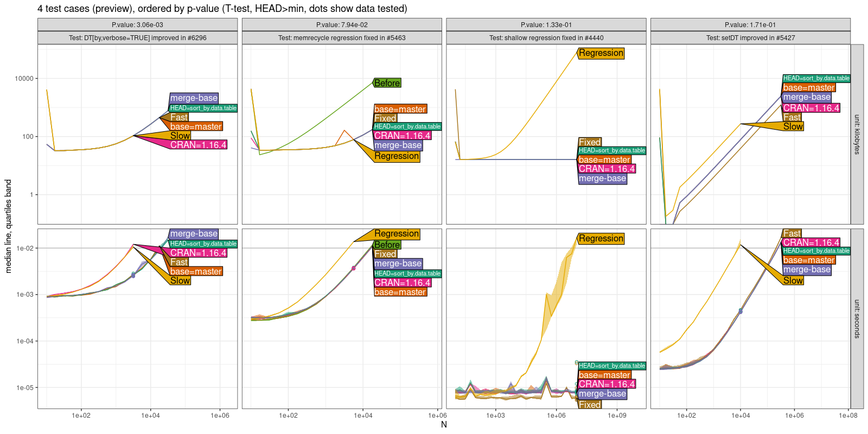Click 'Slow' label in DT[by] seconds panel
The width and height of the screenshot is (868, 434).
[x=180, y=280]
